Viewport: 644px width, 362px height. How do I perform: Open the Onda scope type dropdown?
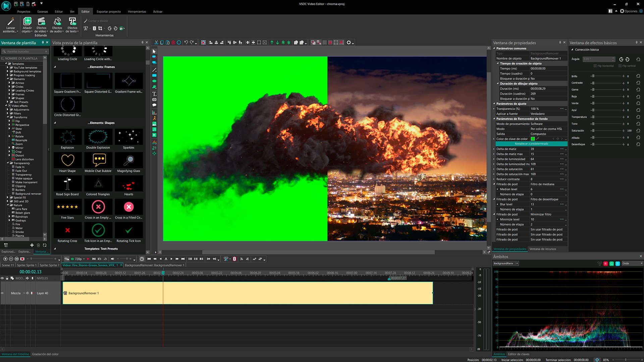[x=632, y=263]
